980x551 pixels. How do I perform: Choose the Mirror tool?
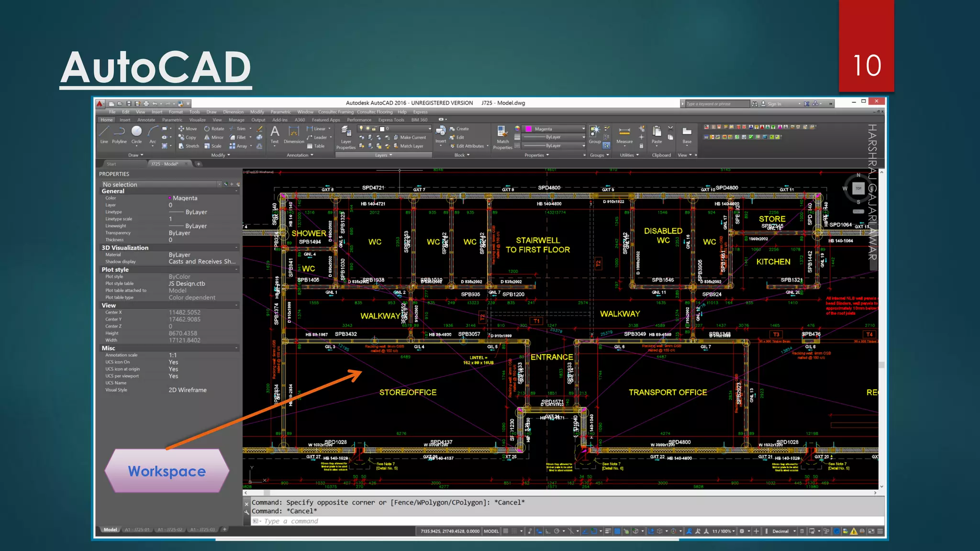(x=214, y=137)
